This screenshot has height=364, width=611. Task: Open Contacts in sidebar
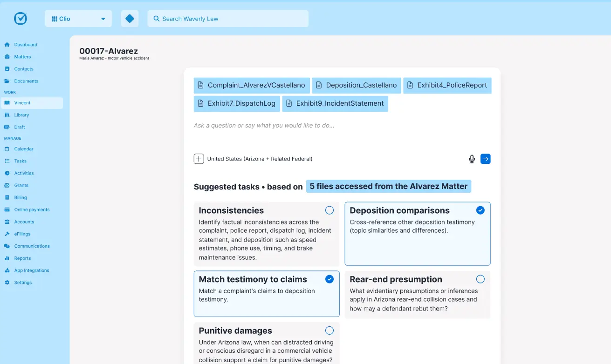24,69
